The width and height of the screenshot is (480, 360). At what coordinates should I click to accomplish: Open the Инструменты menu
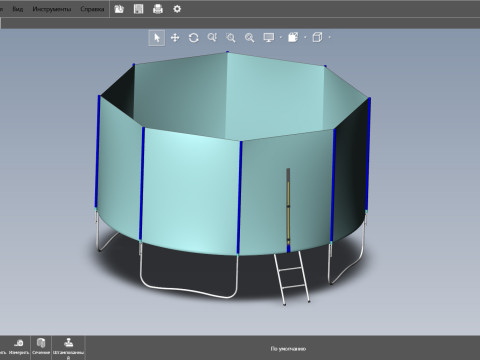[52, 9]
